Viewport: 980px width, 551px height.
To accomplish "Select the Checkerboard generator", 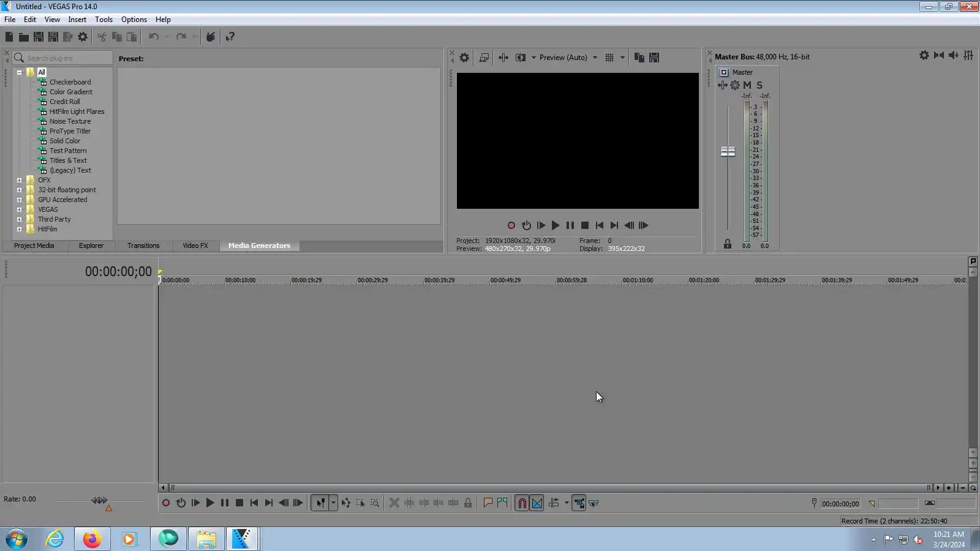I will click(x=70, y=82).
